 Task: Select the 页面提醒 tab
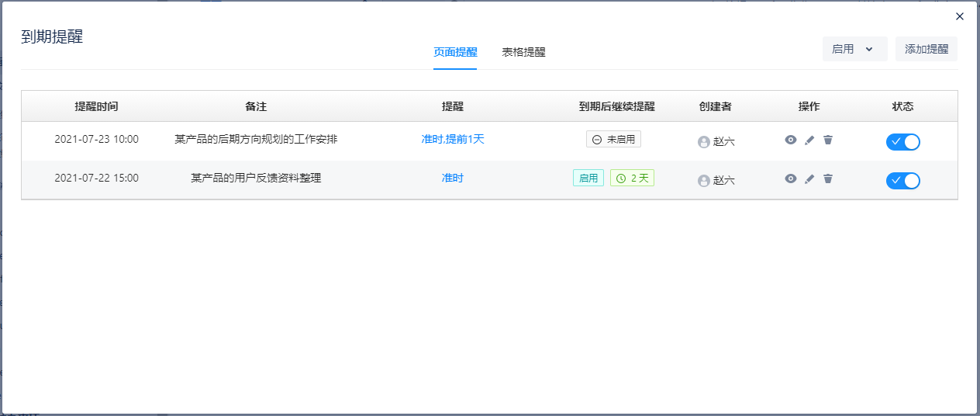pyautogui.click(x=455, y=53)
